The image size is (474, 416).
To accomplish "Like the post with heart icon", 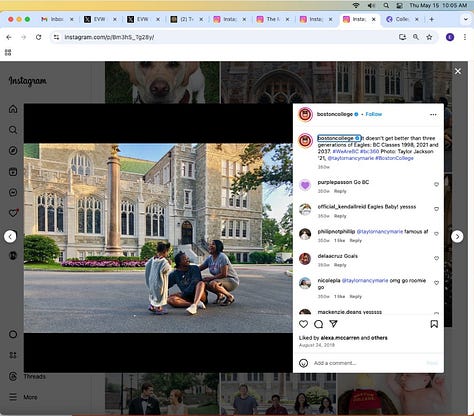I will tap(303, 324).
